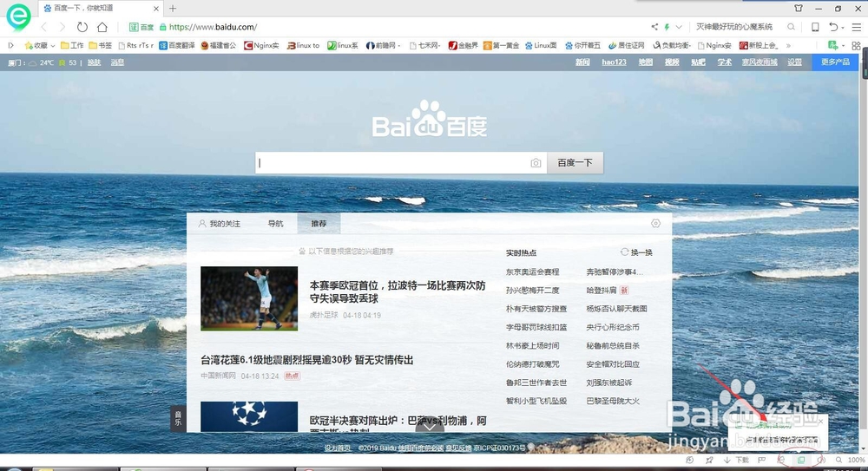Open a new tab with plus icon

coord(173,9)
